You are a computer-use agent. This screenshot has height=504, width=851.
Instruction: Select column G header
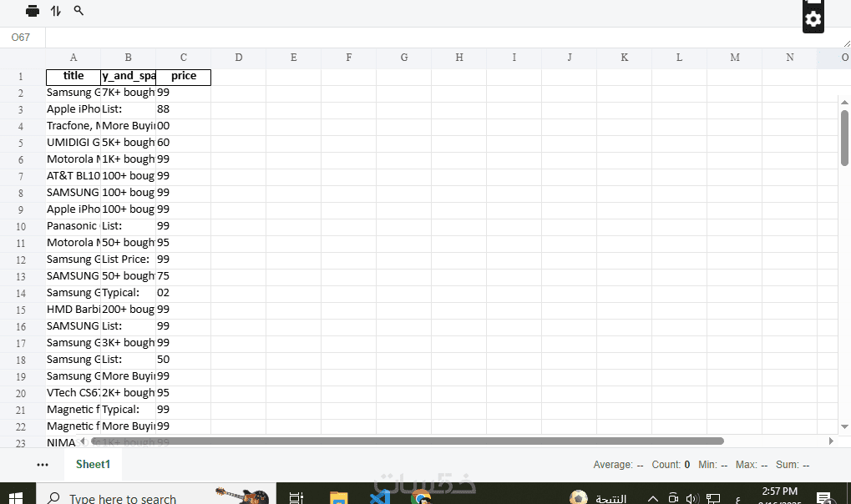tap(404, 58)
